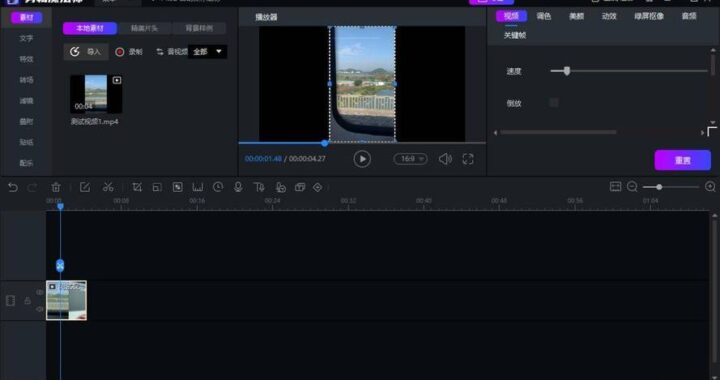This screenshot has width=720, height=380.
Task: Select the video clip on the timeline
Action: [66, 300]
